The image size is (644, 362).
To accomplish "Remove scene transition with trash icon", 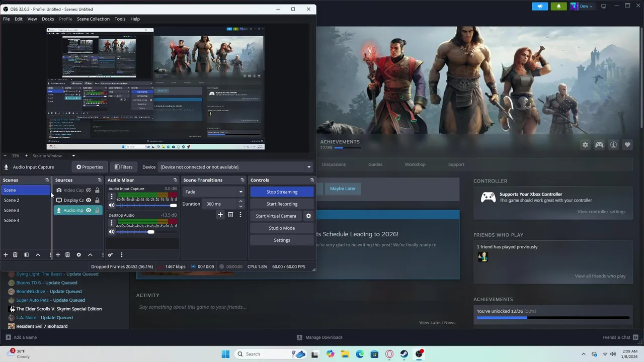I will pyautogui.click(x=230, y=215).
